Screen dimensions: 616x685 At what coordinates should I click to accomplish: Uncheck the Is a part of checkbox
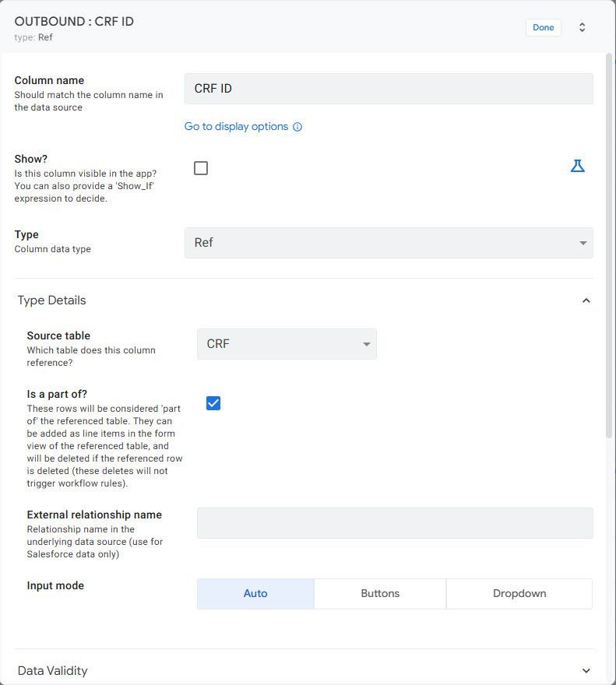point(213,402)
